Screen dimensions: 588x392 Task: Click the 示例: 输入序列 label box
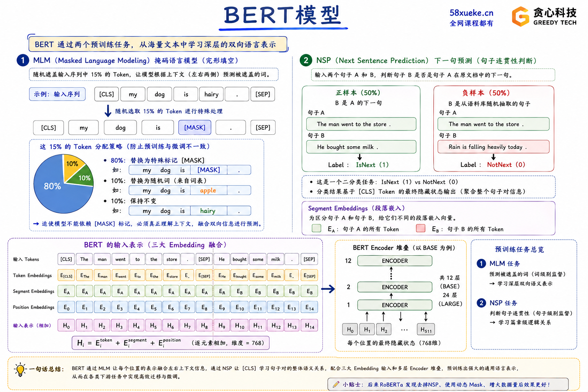point(57,94)
